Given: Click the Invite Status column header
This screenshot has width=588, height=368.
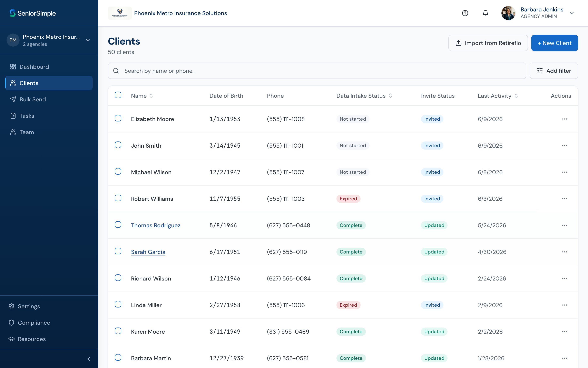Looking at the screenshot, I should click(438, 96).
